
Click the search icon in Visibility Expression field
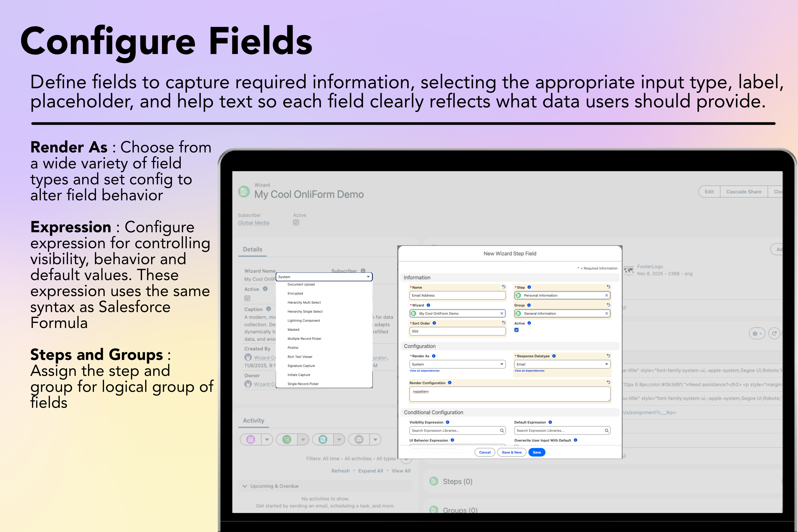coord(502,431)
